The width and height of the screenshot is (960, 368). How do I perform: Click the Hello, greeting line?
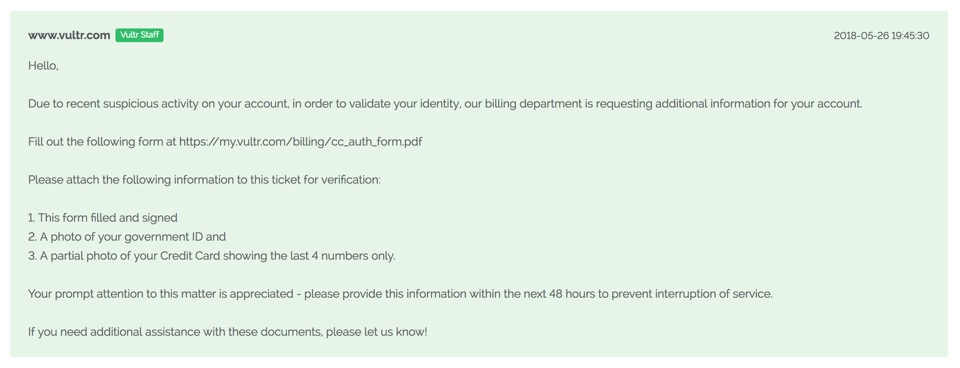[x=43, y=66]
